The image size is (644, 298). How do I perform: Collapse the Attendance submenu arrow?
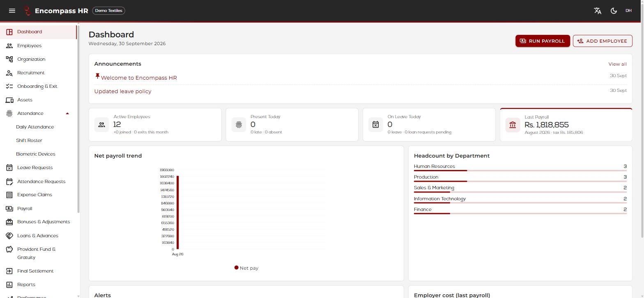(67, 114)
